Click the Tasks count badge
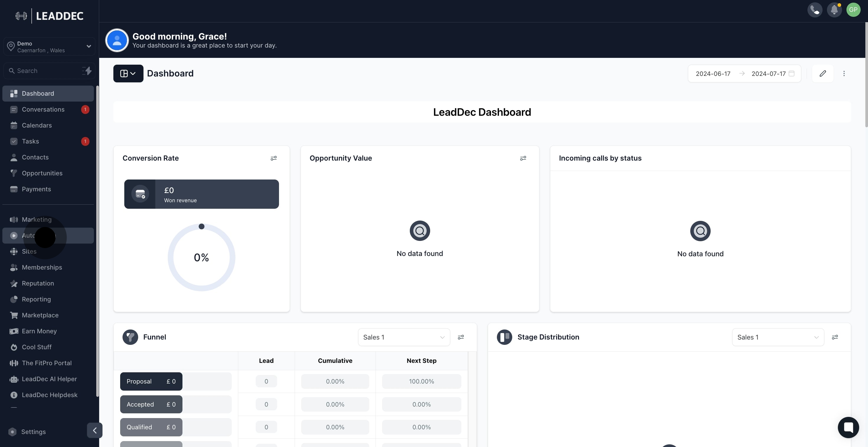The width and height of the screenshot is (868, 447). [85, 141]
